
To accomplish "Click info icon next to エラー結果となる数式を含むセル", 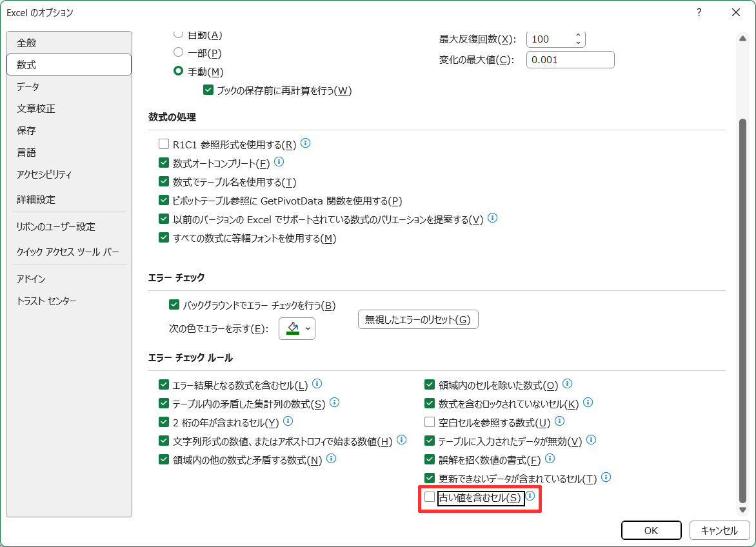I will pos(317,384).
